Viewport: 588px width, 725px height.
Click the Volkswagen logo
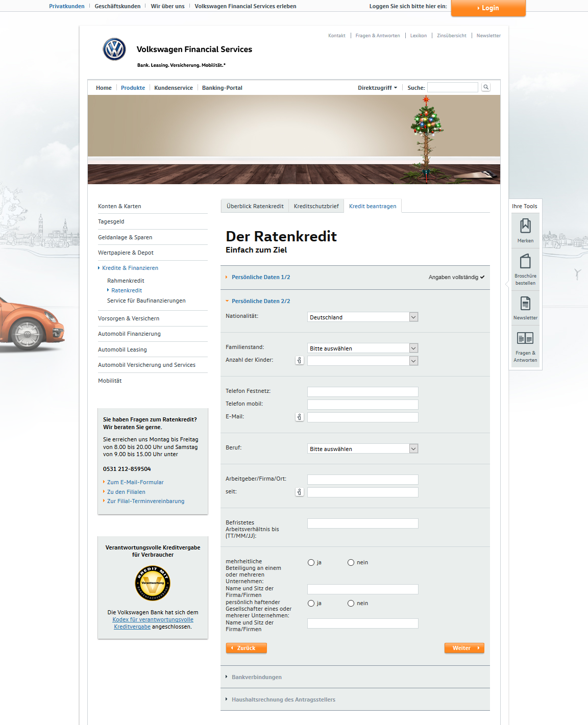click(x=114, y=49)
